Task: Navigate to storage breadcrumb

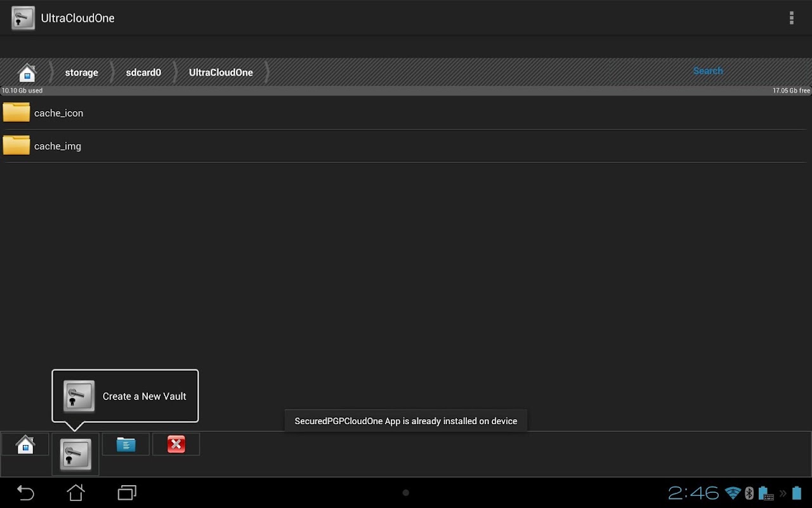Action: coord(81,72)
